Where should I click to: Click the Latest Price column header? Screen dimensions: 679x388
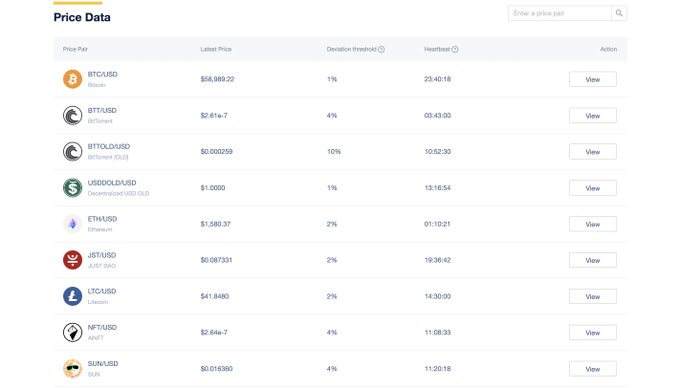pos(216,49)
